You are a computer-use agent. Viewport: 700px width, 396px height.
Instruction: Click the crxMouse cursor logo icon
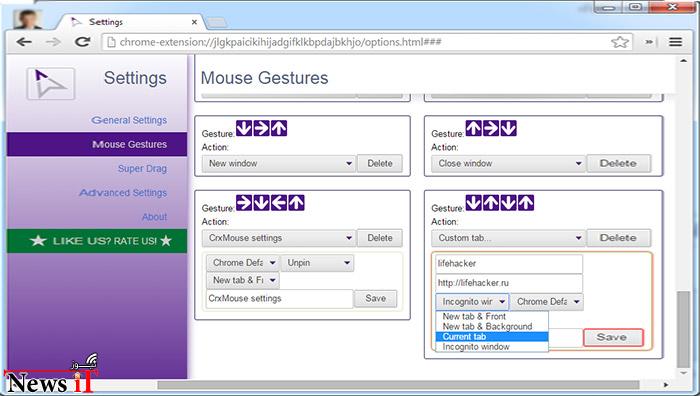50,83
